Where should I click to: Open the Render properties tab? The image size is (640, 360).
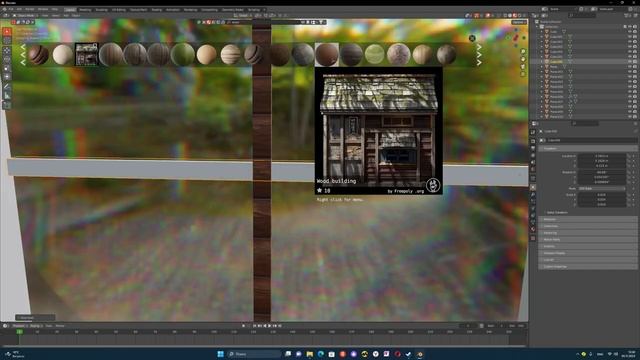pos(533,140)
